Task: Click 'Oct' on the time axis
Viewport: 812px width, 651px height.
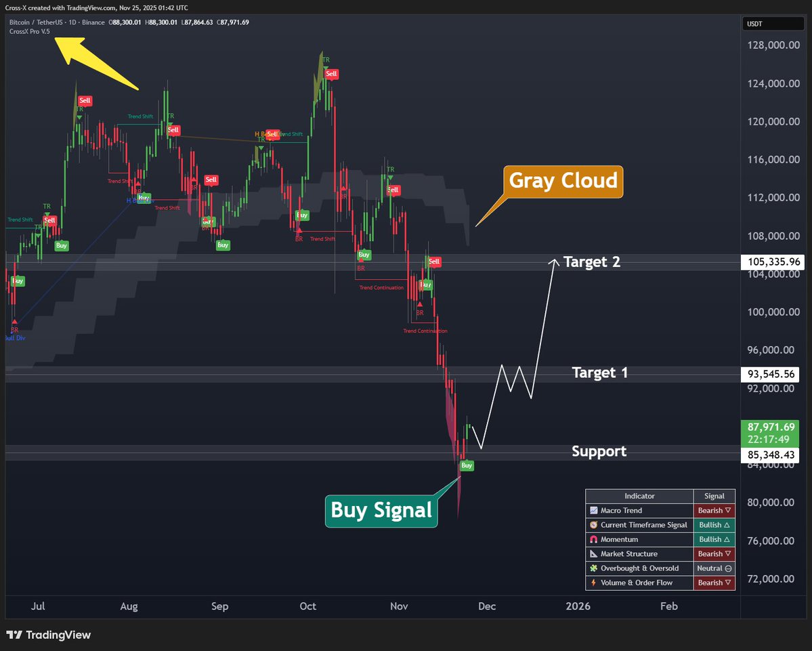Action: (308, 606)
